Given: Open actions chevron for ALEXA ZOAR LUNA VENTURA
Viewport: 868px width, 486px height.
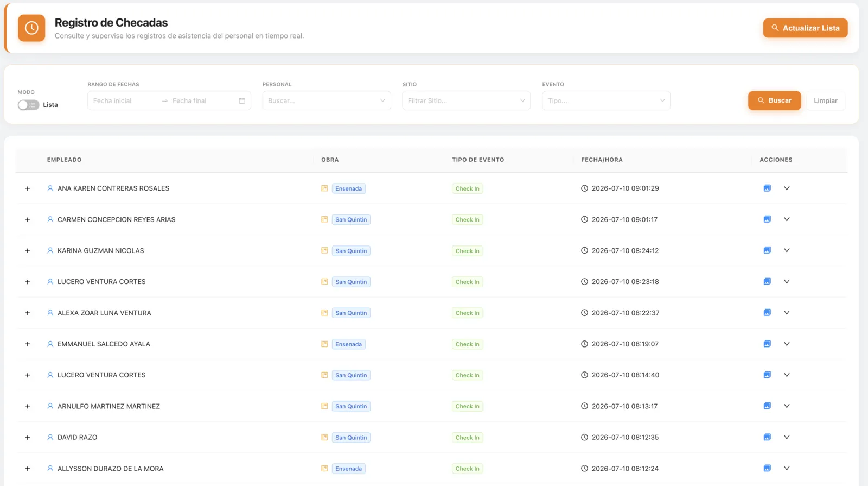Looking at the screenshot, I should 787,313.
